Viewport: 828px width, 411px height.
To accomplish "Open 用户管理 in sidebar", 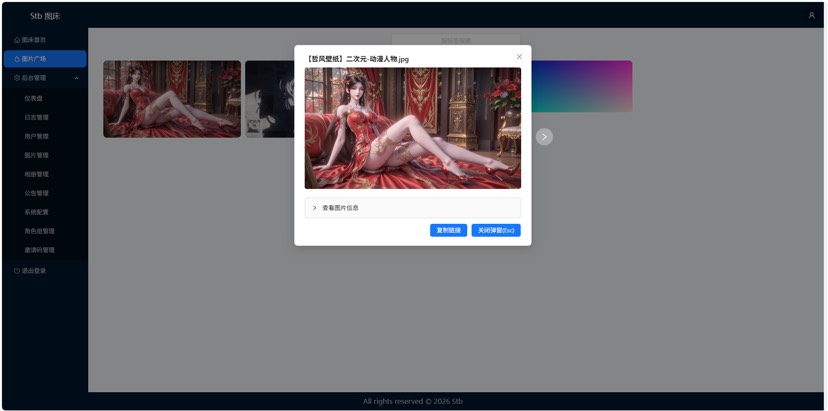I will (x=36, y=136).
